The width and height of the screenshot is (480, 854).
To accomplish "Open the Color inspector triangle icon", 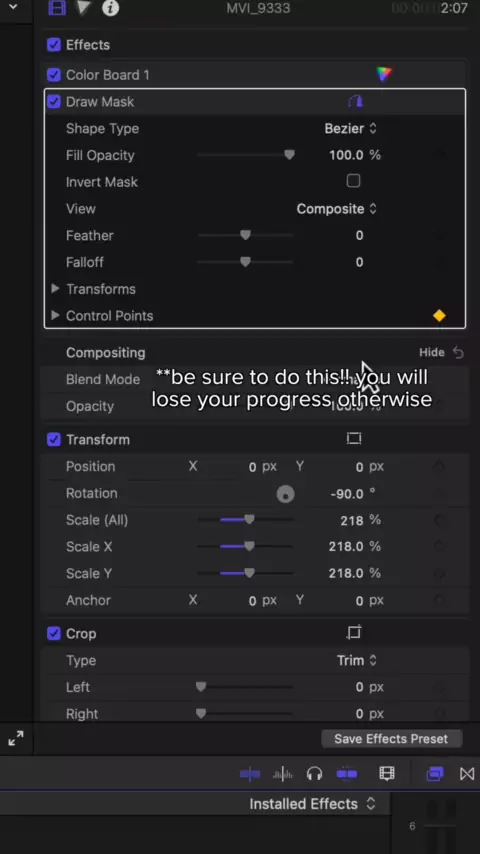I will (83, 8).
